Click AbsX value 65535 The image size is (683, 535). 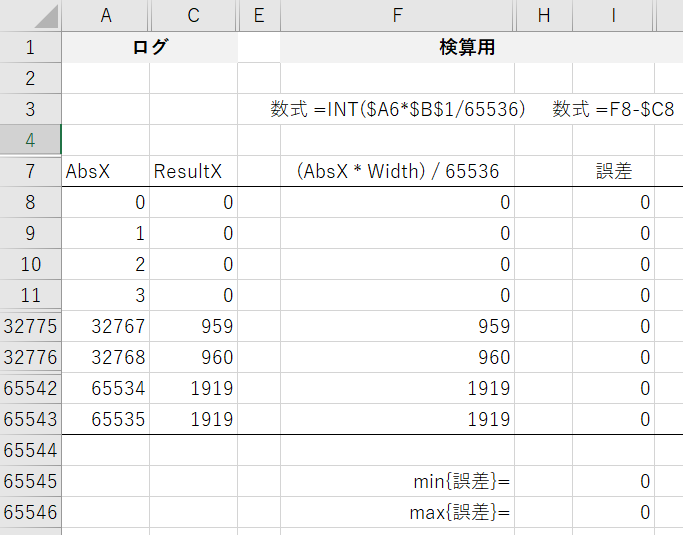[106, 419]
